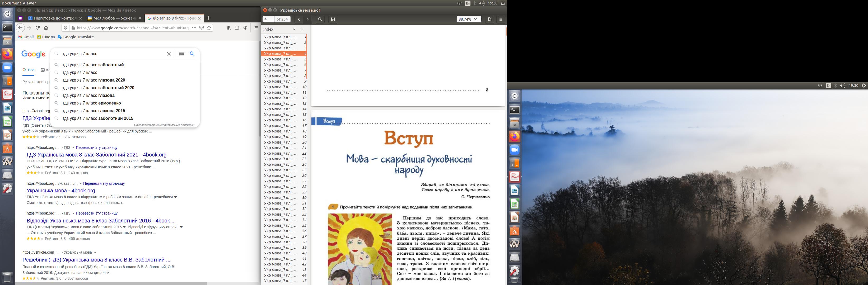
Task: Clear the Google search box with X
Action: coord(169,54)
